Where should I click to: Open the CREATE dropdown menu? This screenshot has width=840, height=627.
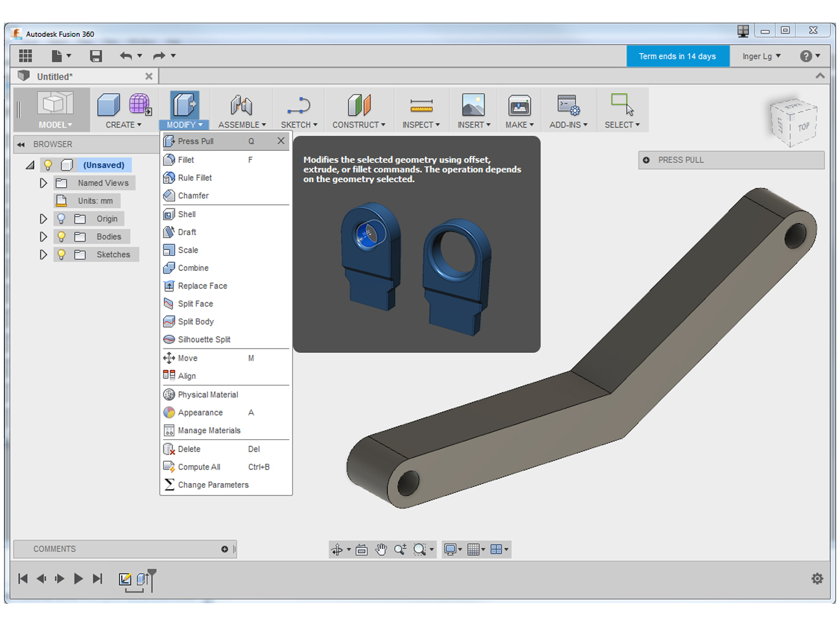click(x=124, y=124)
